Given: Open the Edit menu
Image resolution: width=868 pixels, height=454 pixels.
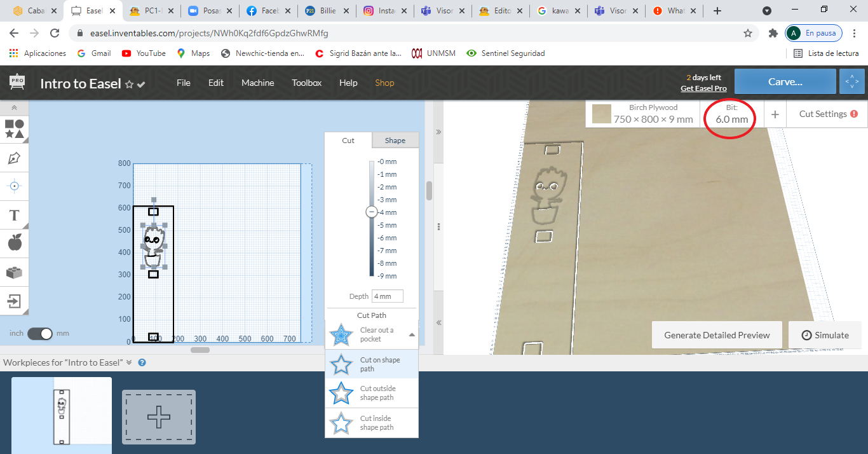Looking at the screenshot, I should 216,83.
